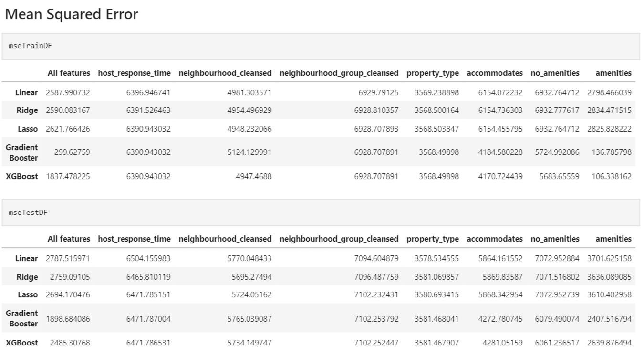644x355 pixels.
Task: Select train table value 2590.083167
Action: [x=68, y=111]
